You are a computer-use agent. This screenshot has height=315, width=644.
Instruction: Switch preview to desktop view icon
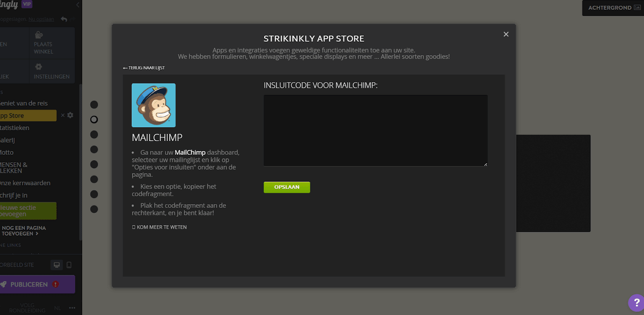[x=57, y=265]
